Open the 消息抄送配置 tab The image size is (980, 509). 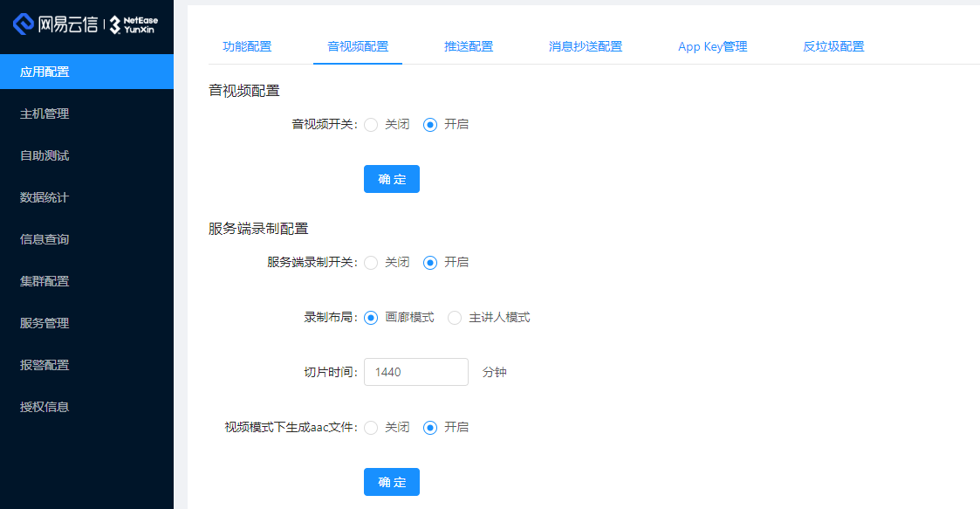[586, 46]
